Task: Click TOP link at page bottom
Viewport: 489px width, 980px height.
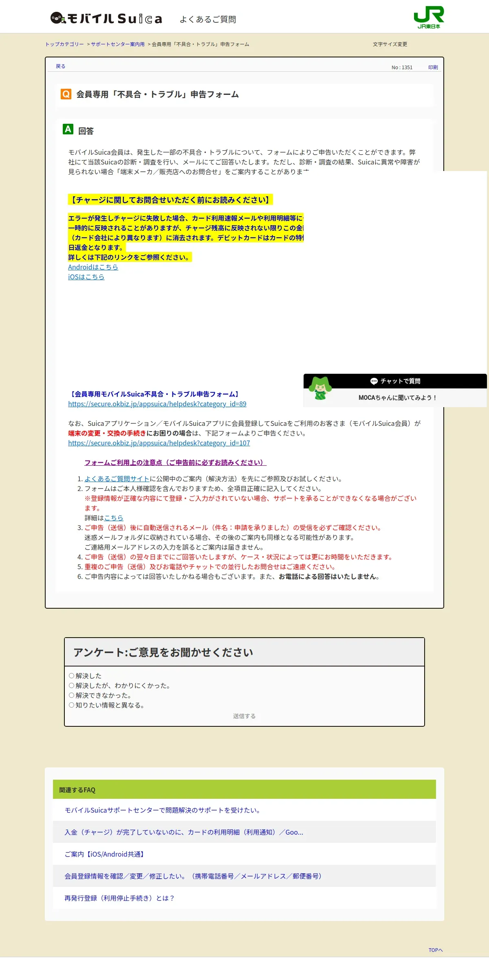Action: (435, 950)
